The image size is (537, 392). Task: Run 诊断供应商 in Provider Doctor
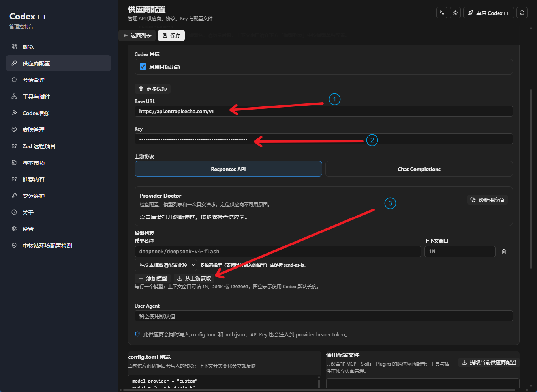pos(487,200)
